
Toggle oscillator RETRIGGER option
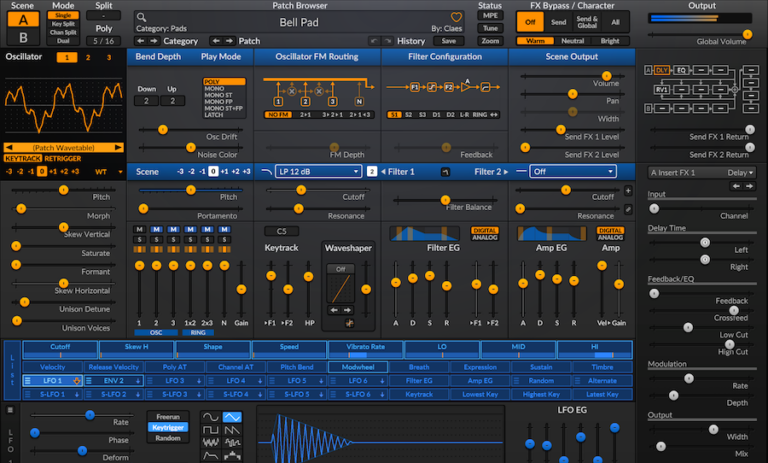pyautogui.click(x=63, y=159)
